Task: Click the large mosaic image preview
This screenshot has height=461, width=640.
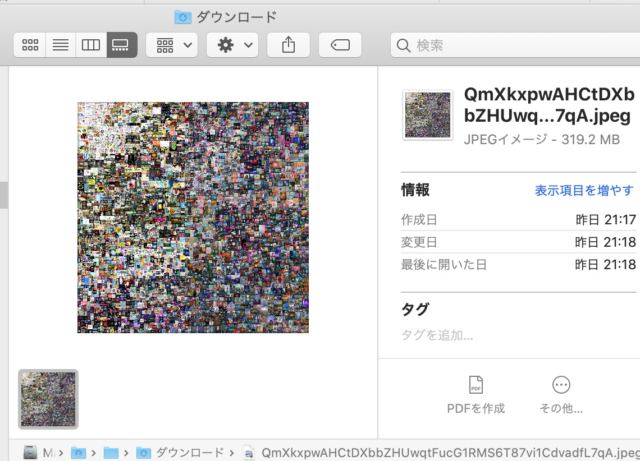Action: 193,217
